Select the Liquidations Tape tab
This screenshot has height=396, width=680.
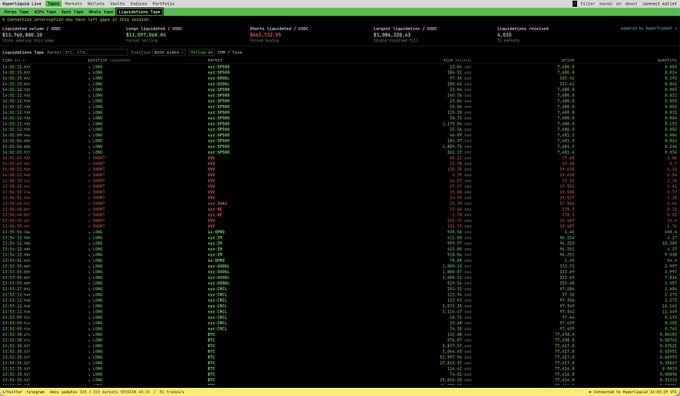(139, 12)
